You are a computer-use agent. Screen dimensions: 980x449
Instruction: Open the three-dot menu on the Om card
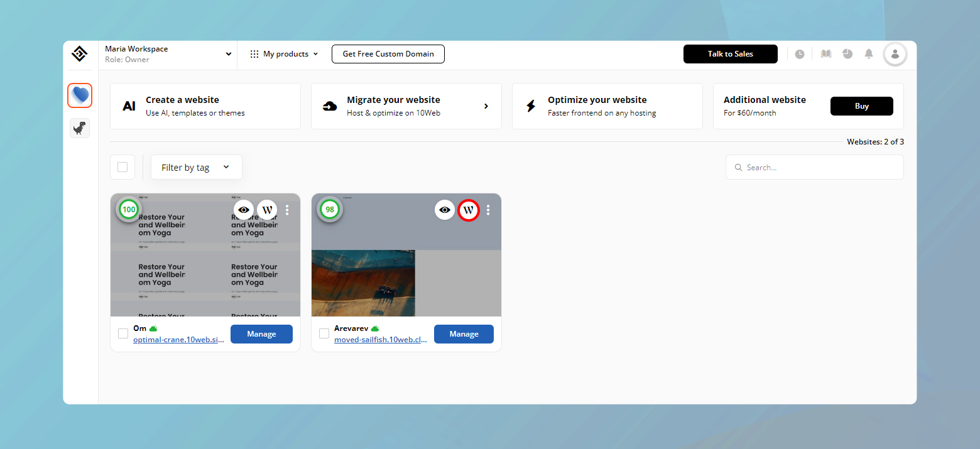coord(287,210)
